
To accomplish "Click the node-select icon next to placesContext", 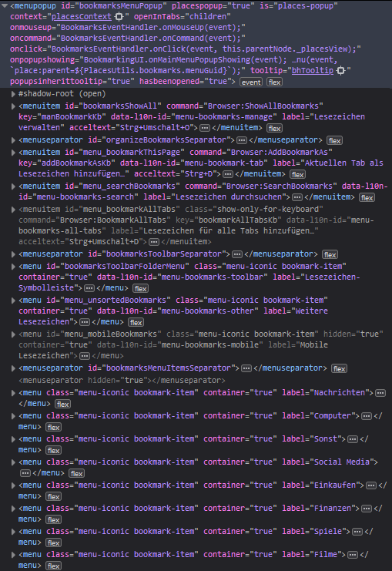I will click(119, 17).
